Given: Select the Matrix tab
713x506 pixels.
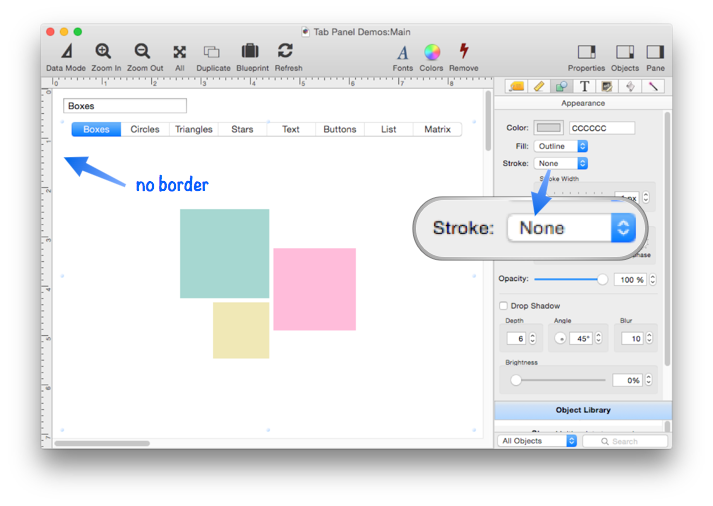Looking at the screenshot, I should point(437,129).
